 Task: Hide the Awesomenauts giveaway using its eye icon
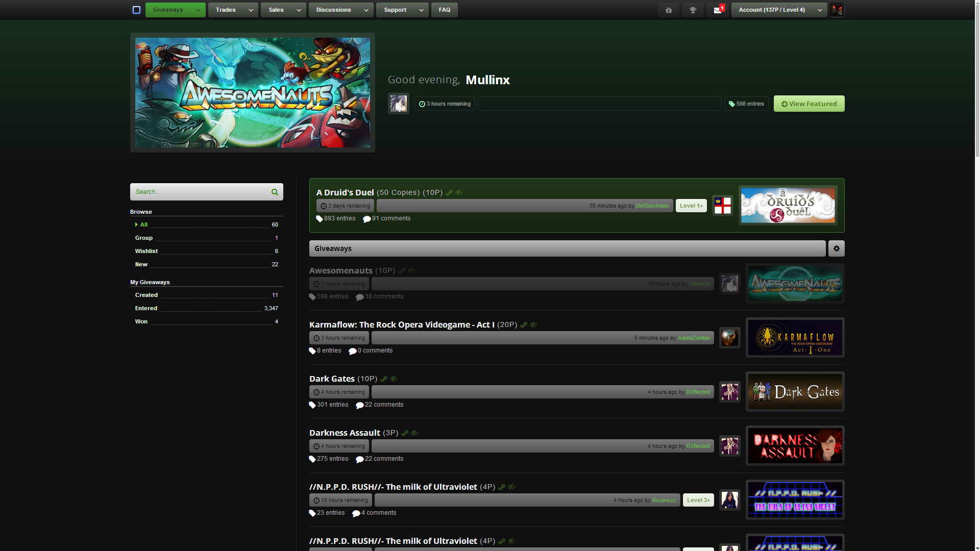tap(411, 270)
